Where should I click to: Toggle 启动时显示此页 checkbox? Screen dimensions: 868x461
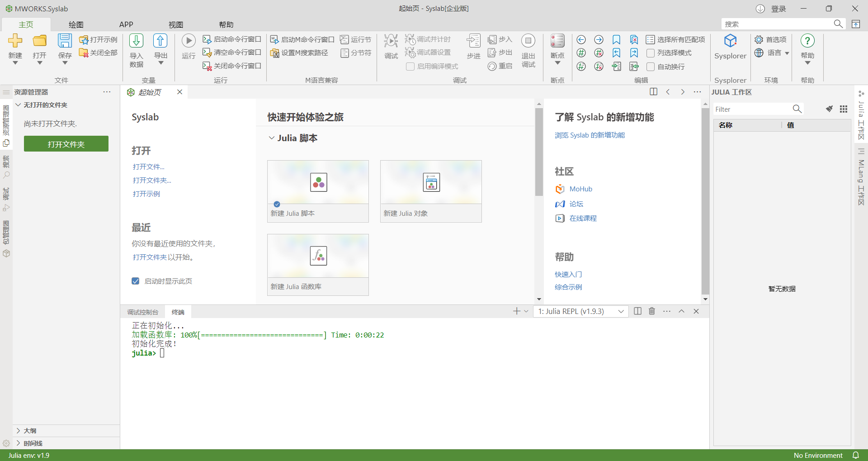click(136, 281)
